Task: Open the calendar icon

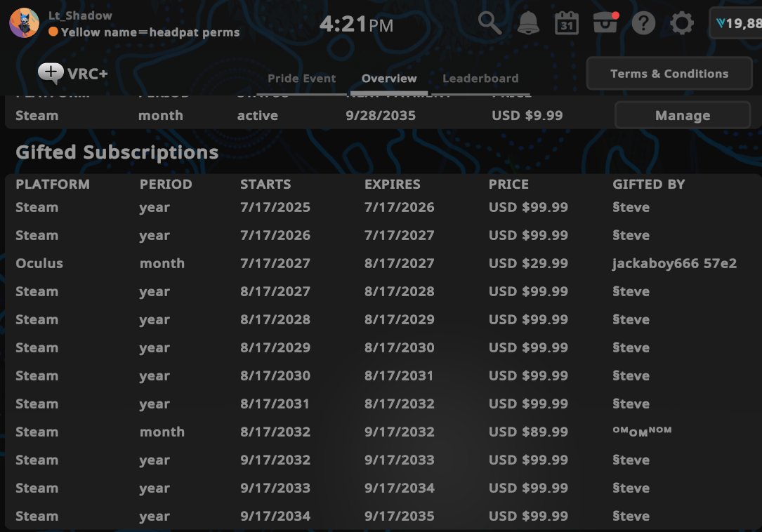Action: click(x=566, y=23)
